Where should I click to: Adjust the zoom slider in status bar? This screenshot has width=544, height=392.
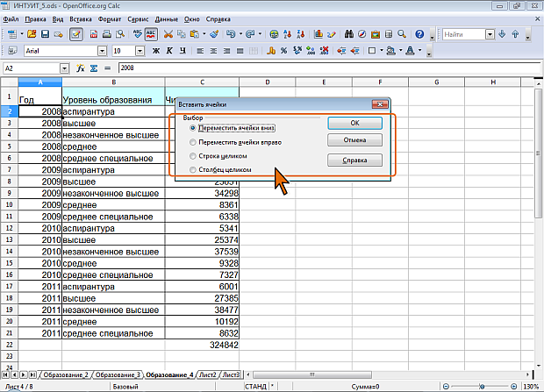tap(481, 387)
